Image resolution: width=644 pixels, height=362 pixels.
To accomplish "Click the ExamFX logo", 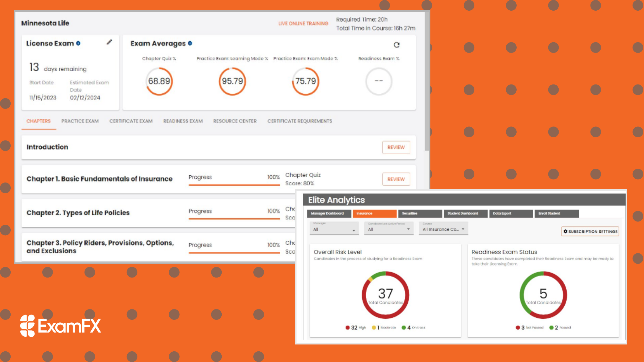I will click(60, 326).
